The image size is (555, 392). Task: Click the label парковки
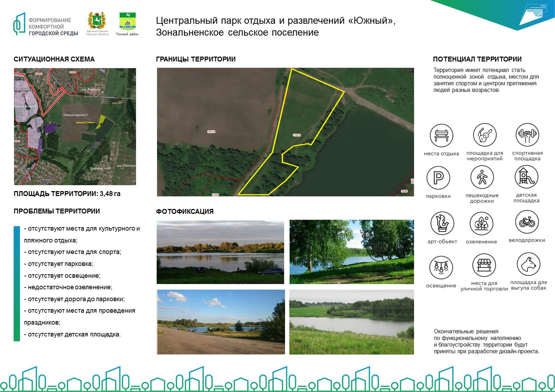tap(438, 196)
